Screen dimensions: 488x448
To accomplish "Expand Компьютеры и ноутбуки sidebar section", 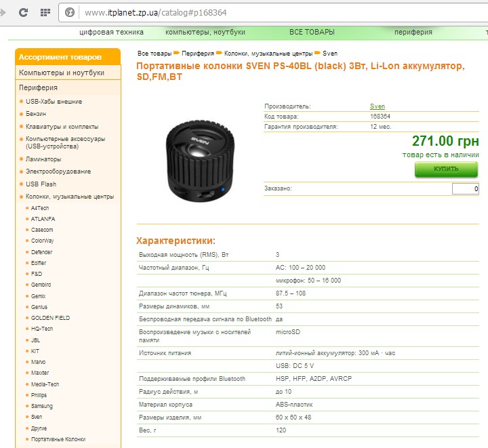I will coord(62,73).
